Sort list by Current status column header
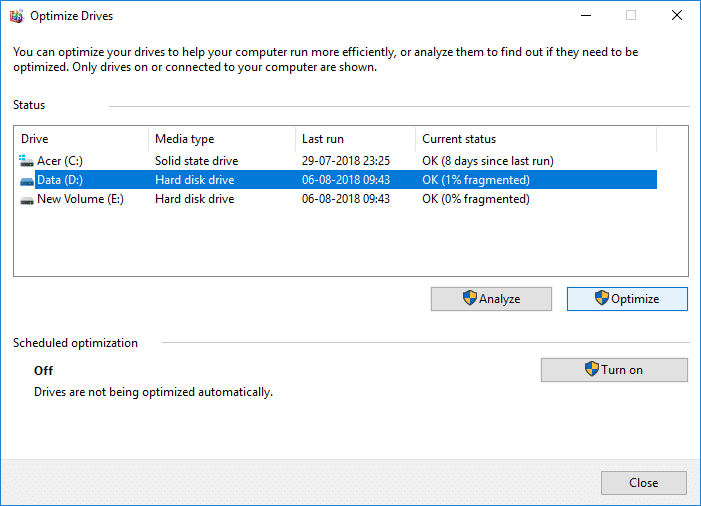Screen dimensions: 701x506 click(x=535, y=139)
